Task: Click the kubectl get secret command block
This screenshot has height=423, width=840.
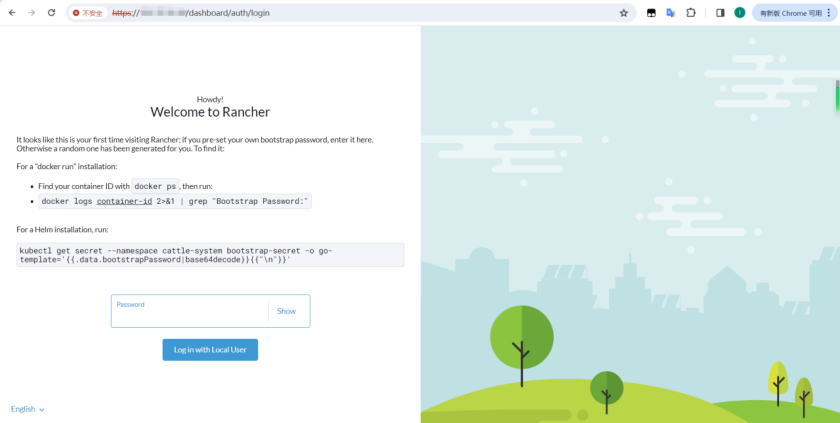Action: 210,255
